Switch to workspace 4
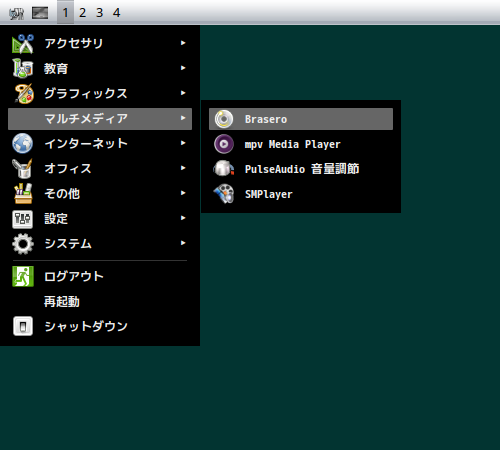500x450 pixels. 116,13
